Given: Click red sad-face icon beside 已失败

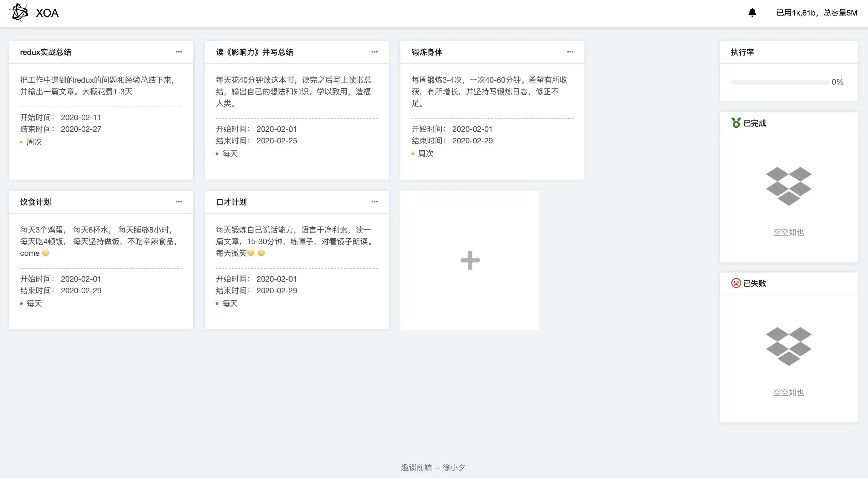Looking at the screenshot, I should pyautogui.click(x=736, y=283).
